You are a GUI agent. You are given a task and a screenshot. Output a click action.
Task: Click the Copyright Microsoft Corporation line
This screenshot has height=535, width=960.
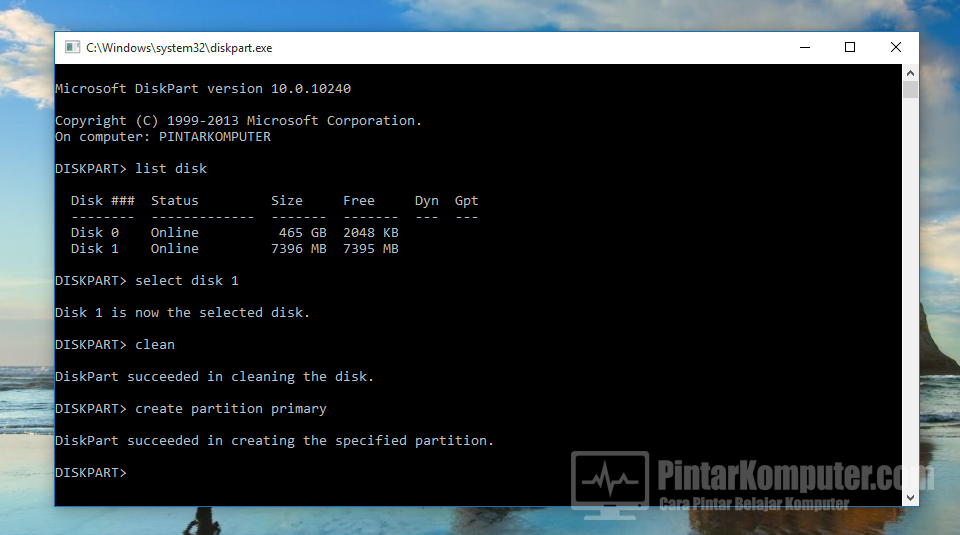point(238,121)
